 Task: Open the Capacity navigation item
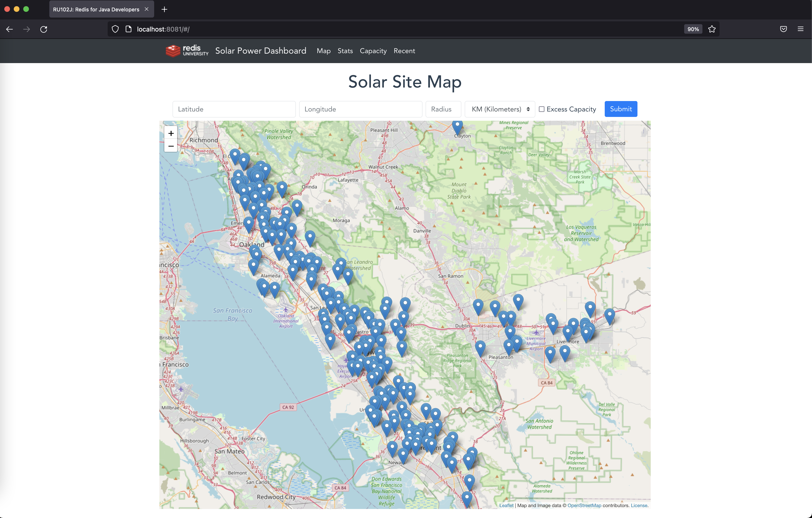(x=373, y=51)
